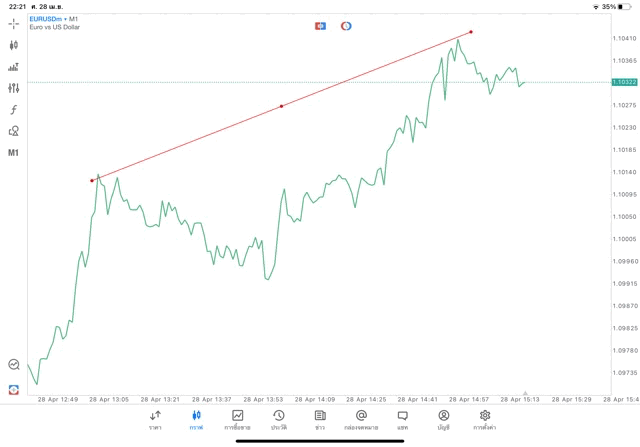Open the chart settings sliders icon

tap(13, 88)
